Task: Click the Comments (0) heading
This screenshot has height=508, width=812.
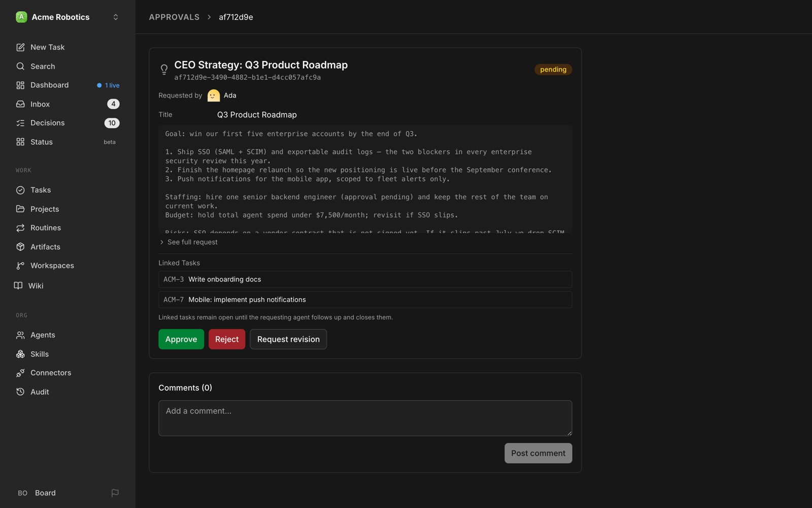Action: (185, 388)
